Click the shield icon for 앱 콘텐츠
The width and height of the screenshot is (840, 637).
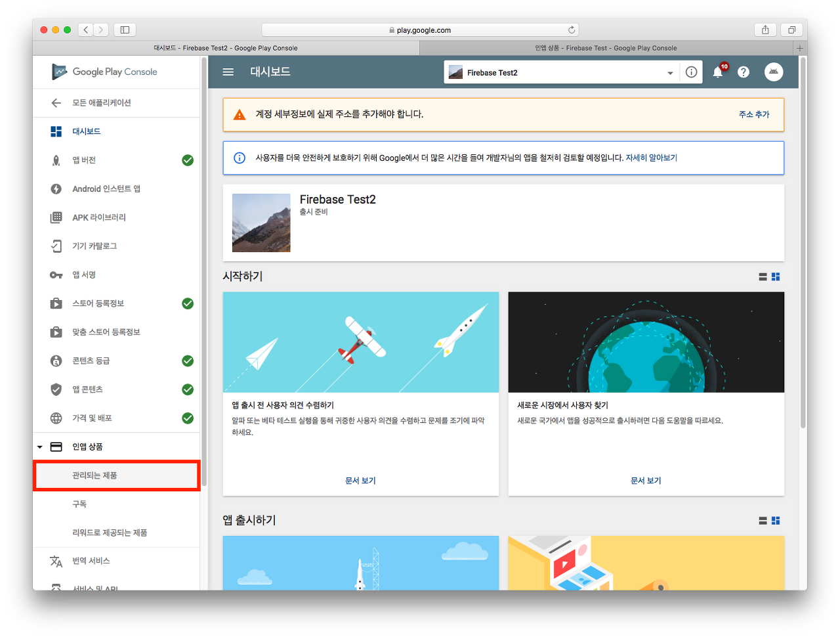[56, 389]
